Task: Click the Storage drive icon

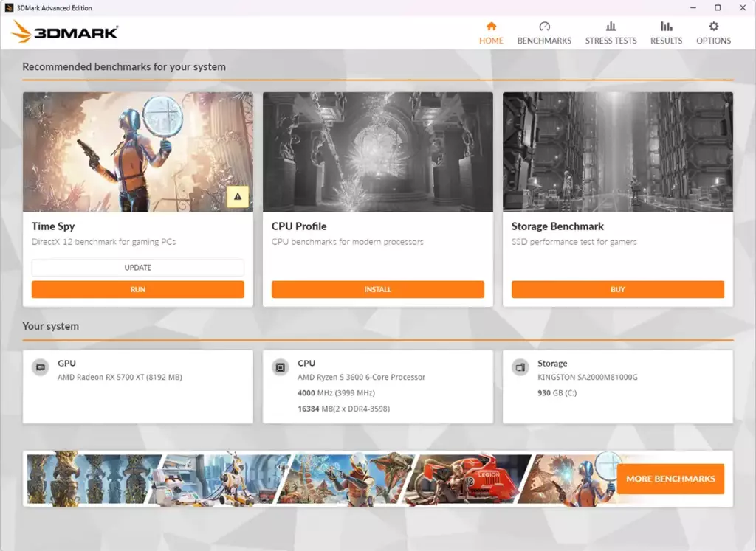Action: point(520,367)
